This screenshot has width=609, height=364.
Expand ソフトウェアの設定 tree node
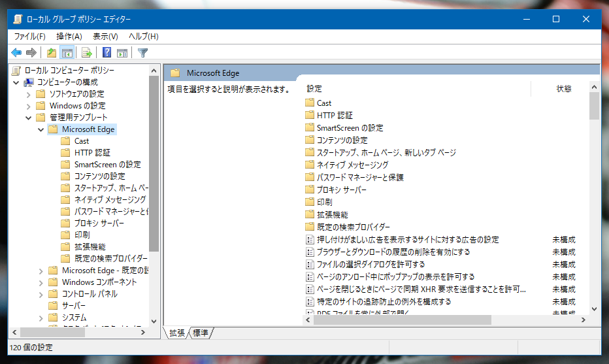coord(28,94)
